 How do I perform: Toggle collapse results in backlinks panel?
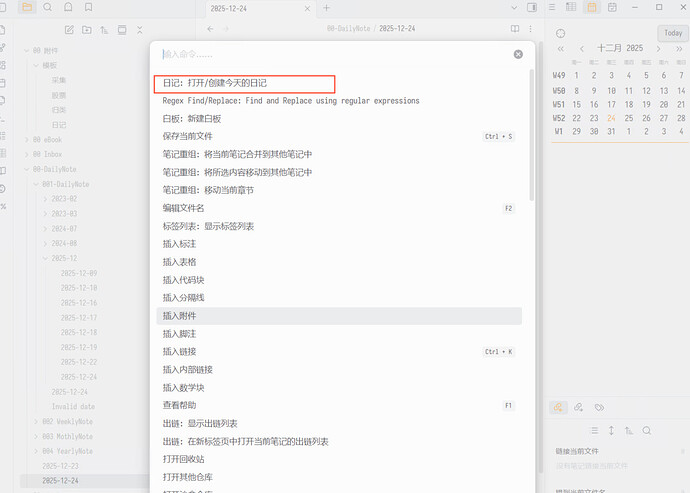pyautogui.click(x=593, y=430)
